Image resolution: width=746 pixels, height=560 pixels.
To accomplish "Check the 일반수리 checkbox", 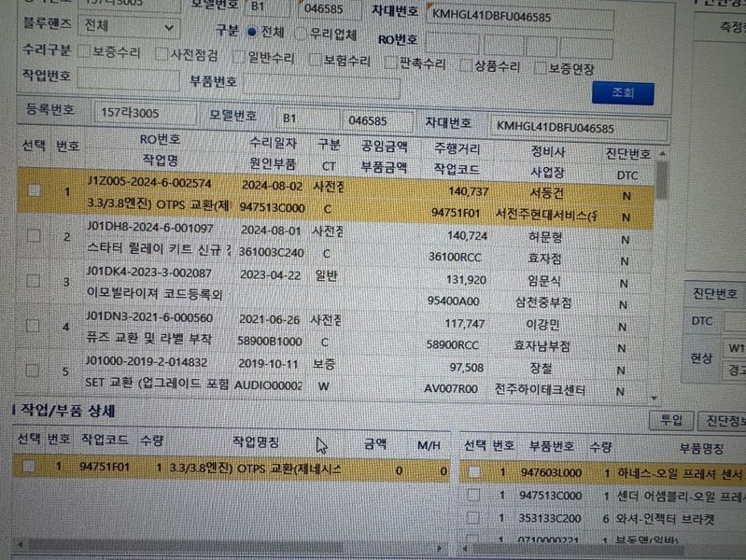I will 239,57.
